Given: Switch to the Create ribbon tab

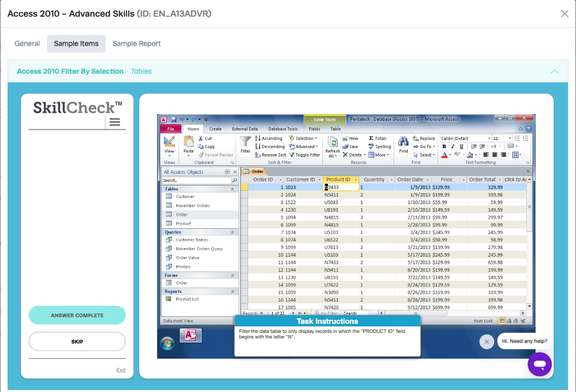Looking at the screenshot, I should pyautogui.click(x=215, y=129).
